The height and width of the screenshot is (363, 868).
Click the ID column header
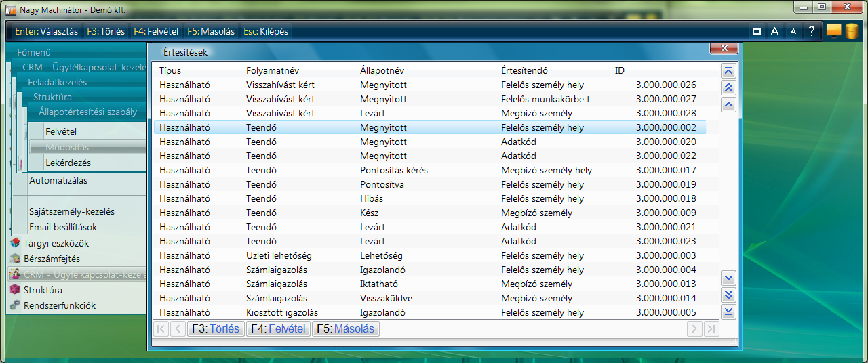pyautogui.click(x=620, y=70)
